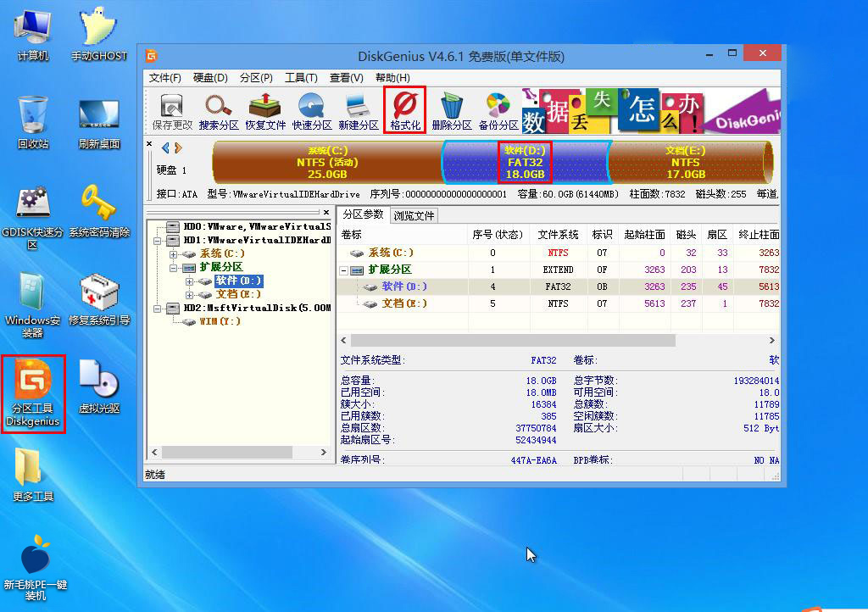Switch to the 浏览文件 tab

[x=414, y=216]
